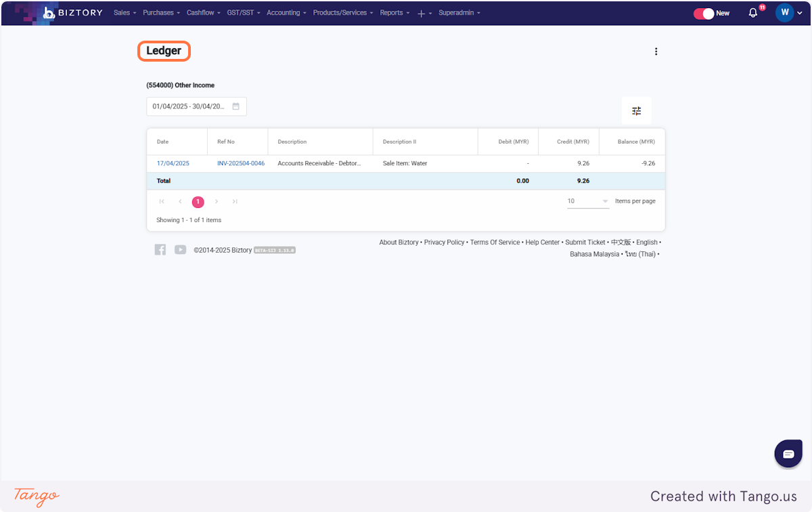This screenshot has width=812, height=512.
Task: Click the Description column header
Action: [x=321, y=142]
